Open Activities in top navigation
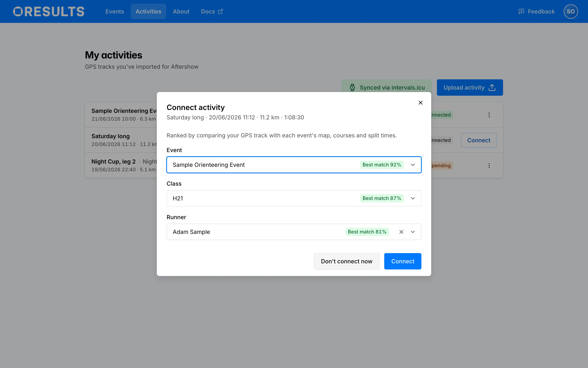The width and height of the screenshot is (588, 368). click(148, 11)
